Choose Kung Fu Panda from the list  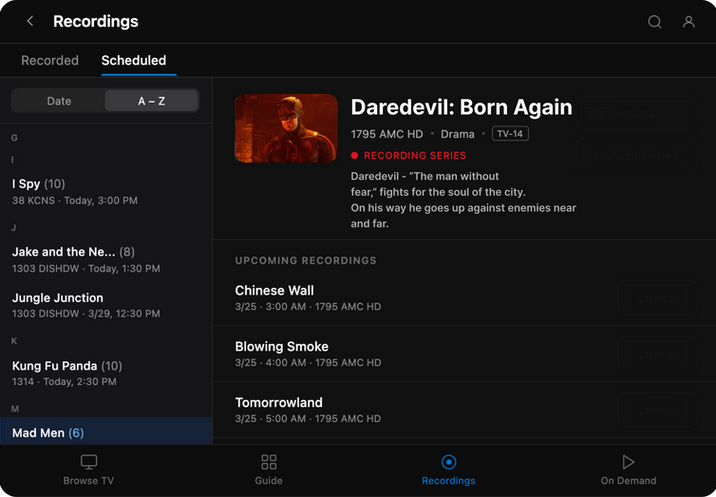[106, 373]
